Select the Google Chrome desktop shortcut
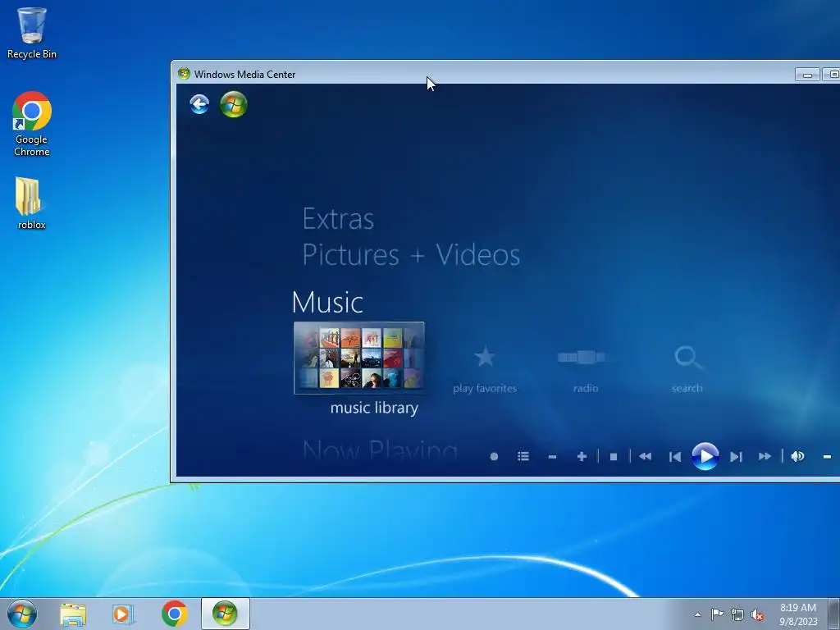840x630 pixels. (x=32, y=125)
